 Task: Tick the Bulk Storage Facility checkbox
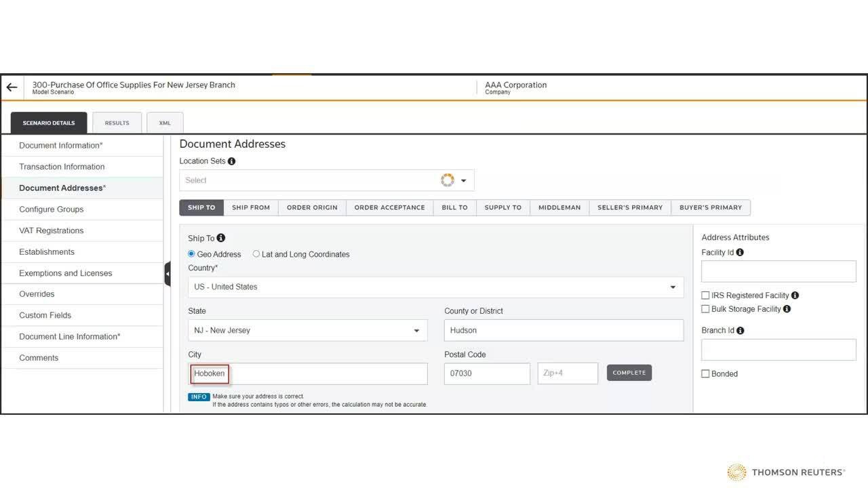(705, 309)
